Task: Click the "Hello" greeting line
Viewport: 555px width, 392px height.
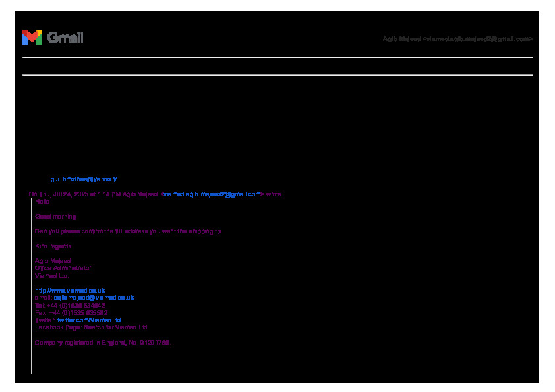Action: (x=42, y=202)
